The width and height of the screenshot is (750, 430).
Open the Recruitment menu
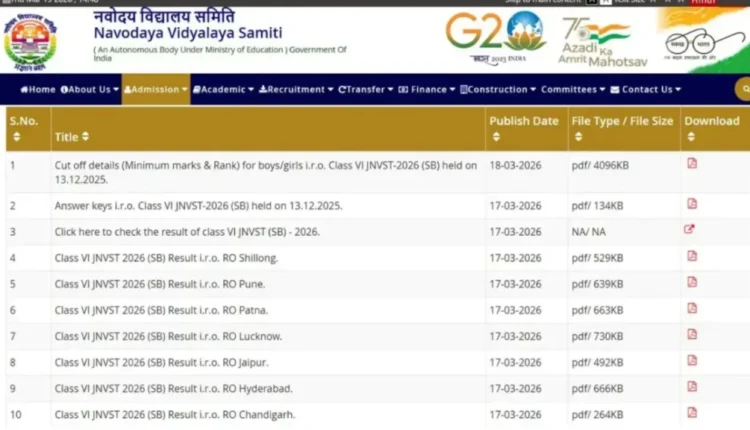click(x=297, y=89)
